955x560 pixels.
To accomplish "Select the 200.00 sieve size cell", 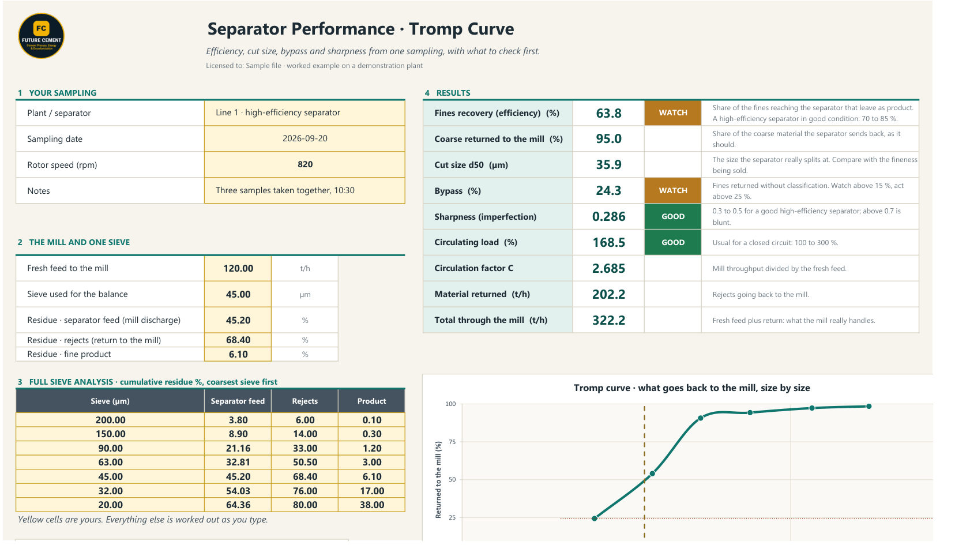I will pos(110,420).
